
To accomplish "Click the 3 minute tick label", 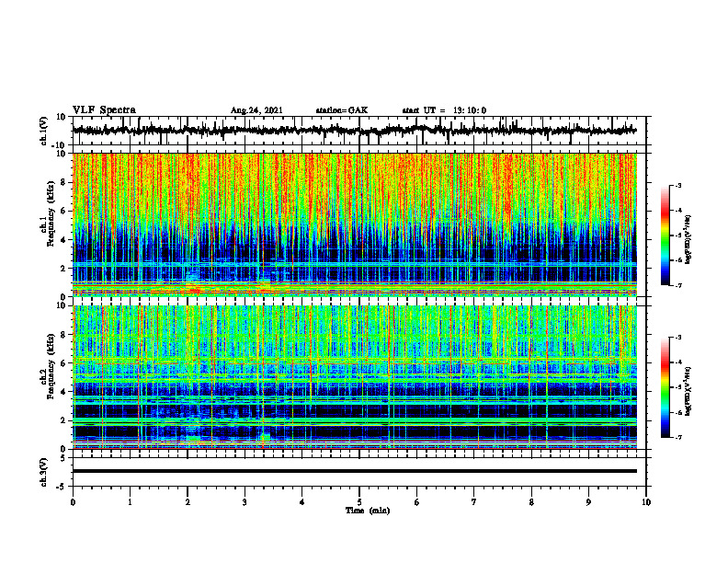I will coord(245,502).
